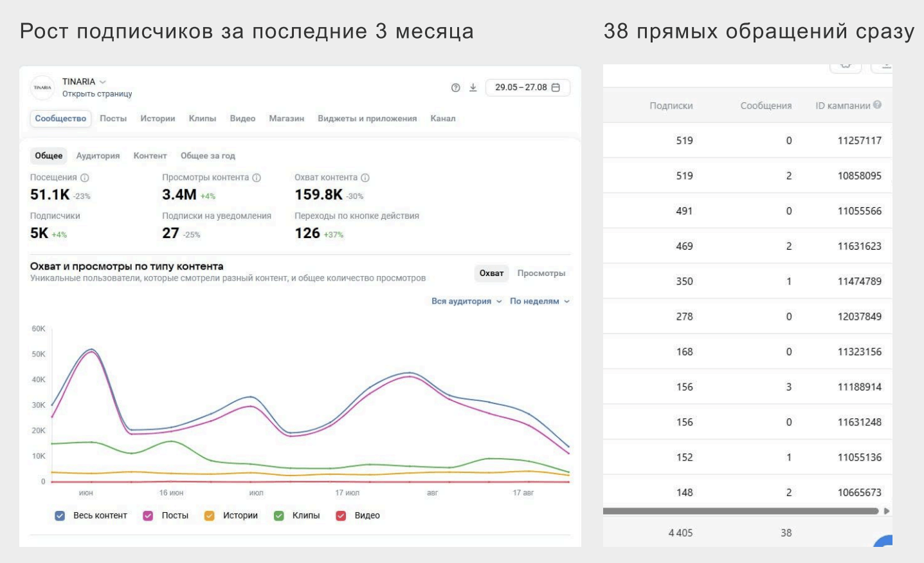
Task: Open the Магазин tab
Action: [x=287, y=118]
